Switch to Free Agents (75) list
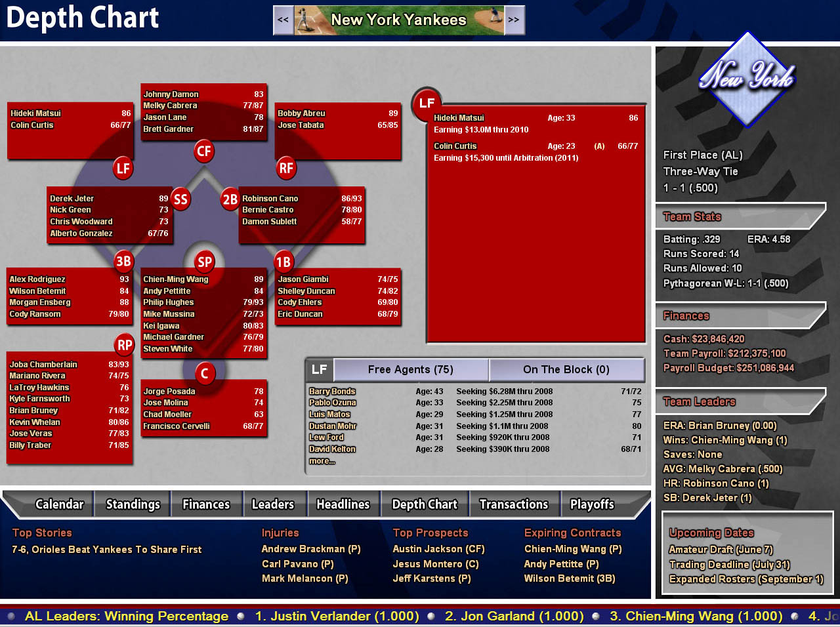Image resolution: width=840 pixels, height=627 pixels. [411, 370]
